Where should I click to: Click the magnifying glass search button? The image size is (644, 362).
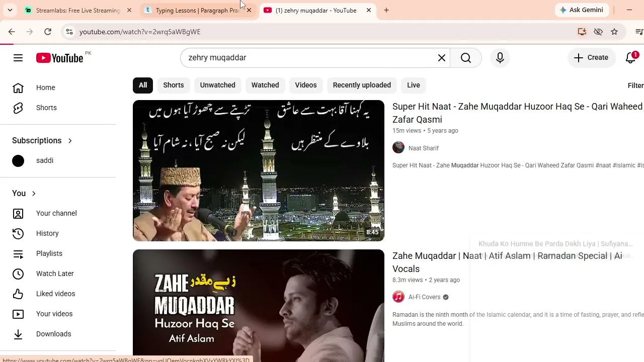pos(466,58)
